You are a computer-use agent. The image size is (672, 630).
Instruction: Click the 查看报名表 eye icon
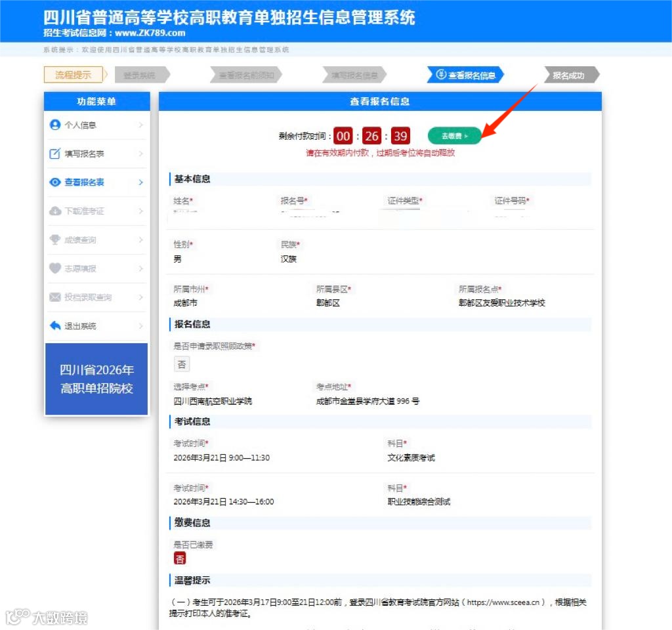(55, 182)
